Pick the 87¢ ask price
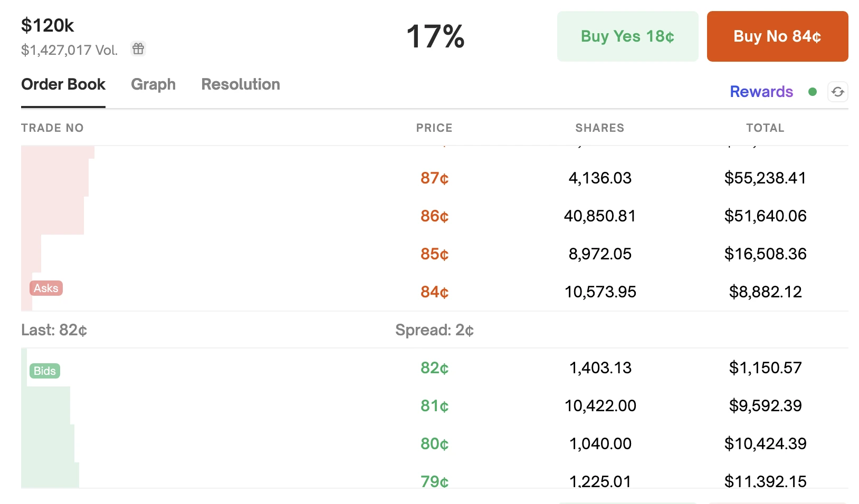Viewport: 859px width, 504px height. (434, 178)
